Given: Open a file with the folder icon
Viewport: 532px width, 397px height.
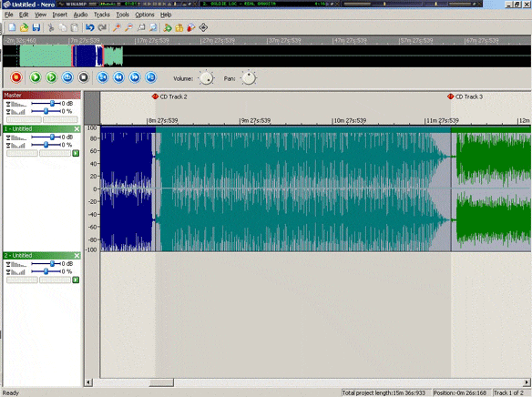Looking at the screenshot, I should point(24,27).
